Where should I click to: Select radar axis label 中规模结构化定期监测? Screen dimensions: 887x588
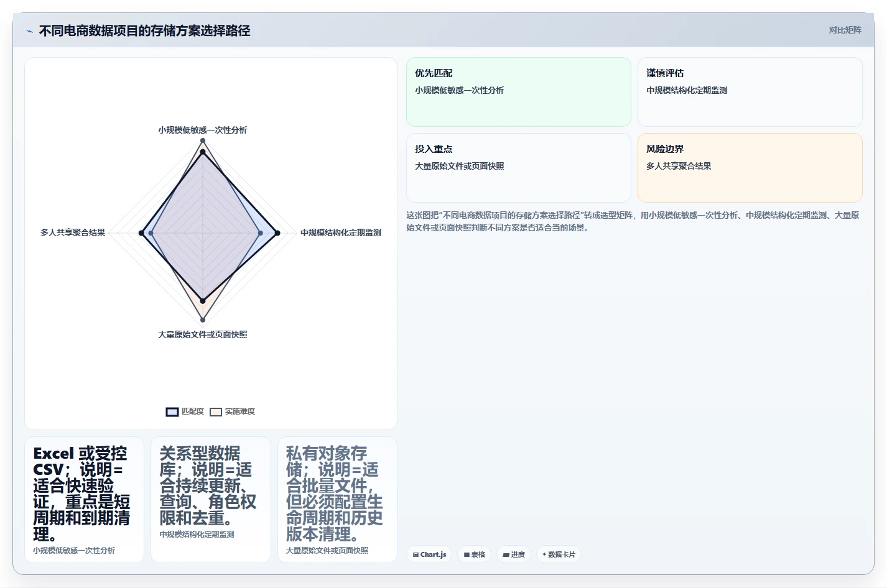point(341,232)
